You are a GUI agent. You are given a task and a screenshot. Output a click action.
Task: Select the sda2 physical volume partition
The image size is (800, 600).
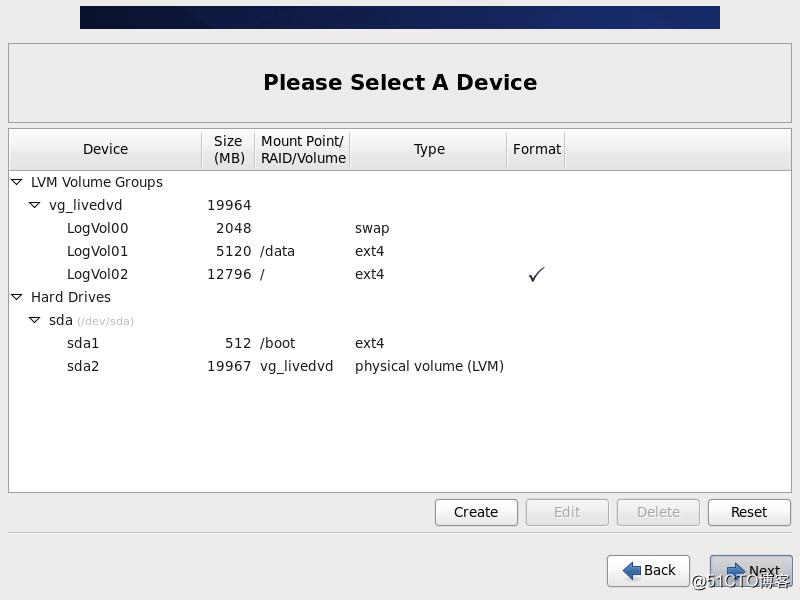coord(400,366)
